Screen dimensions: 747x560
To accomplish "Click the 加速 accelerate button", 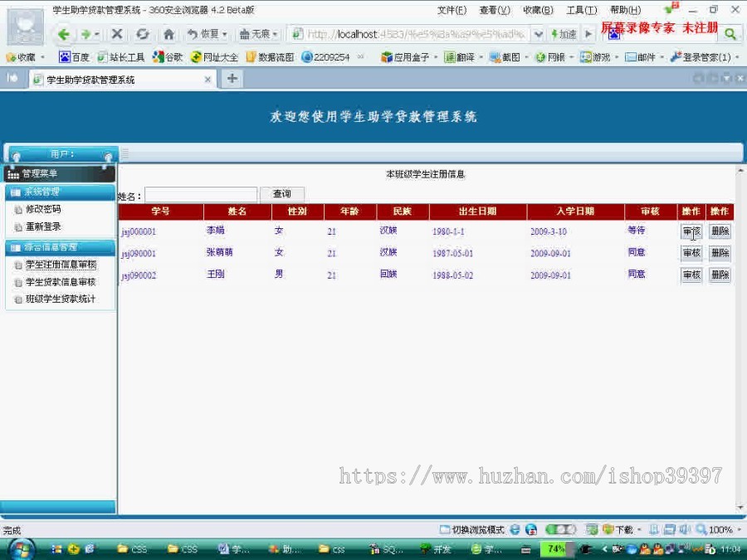I will pyautogui.click(x=564, y=34).
